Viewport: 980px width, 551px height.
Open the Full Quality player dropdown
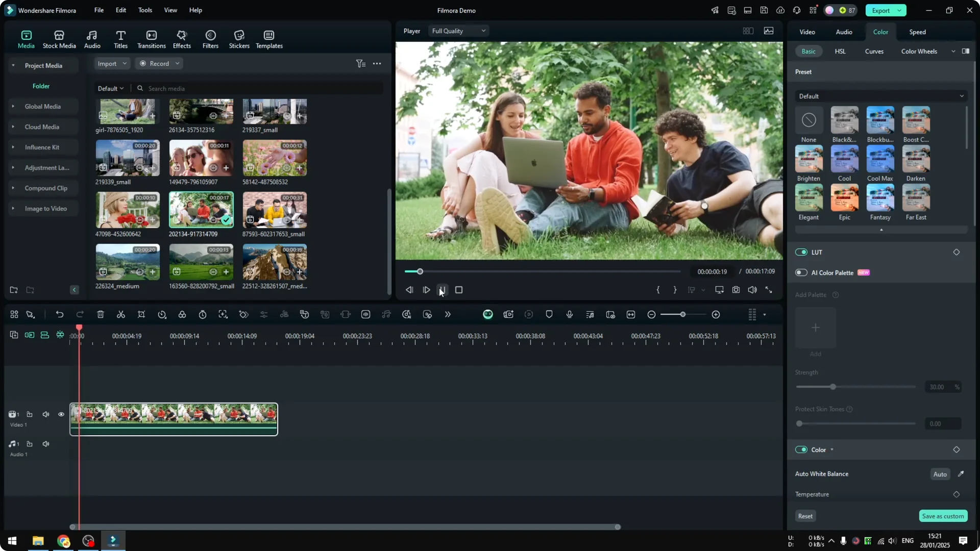click(x=458, y=31)
